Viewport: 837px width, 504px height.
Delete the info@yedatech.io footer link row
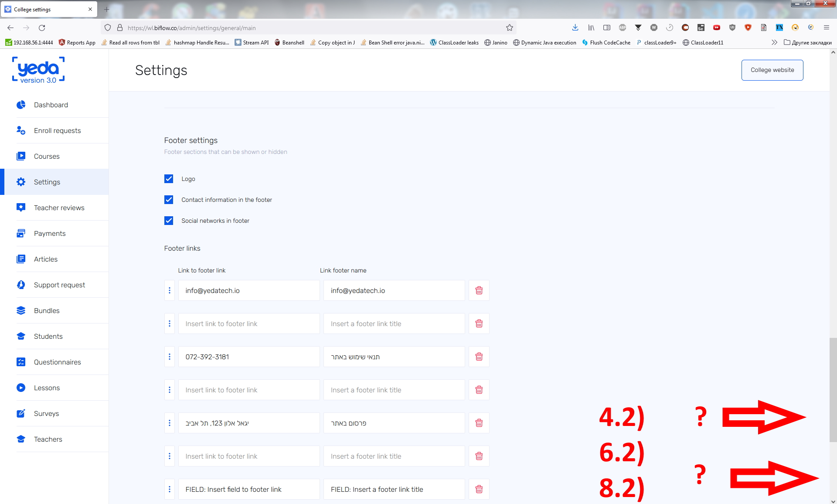(479, 290)
